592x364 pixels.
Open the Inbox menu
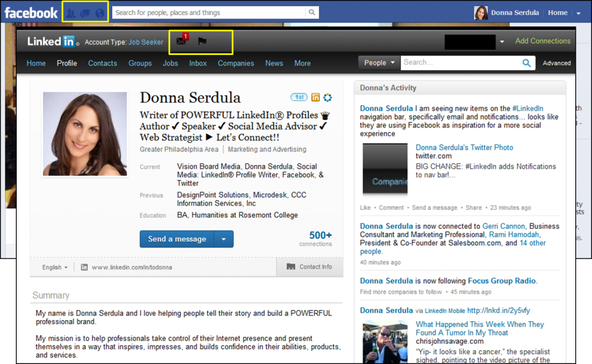[198, 63]
